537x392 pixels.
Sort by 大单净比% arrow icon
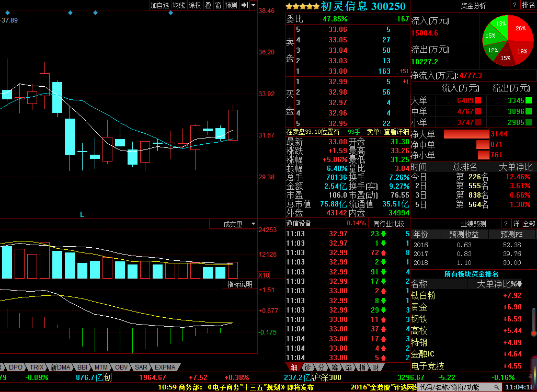pos(520,284)
